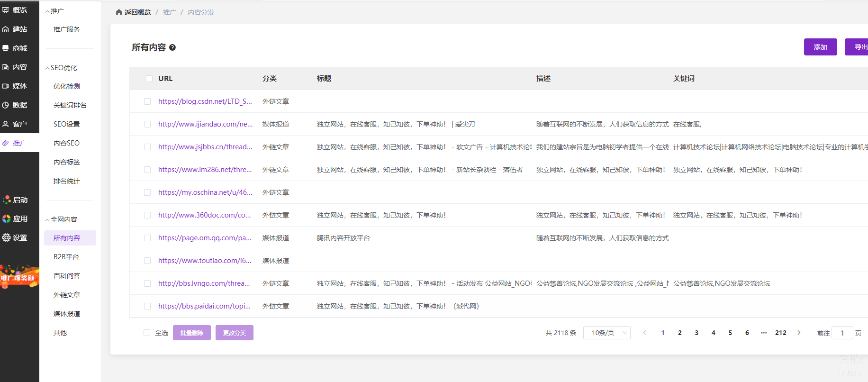Tick the 全选 select-all checkbox

coord(147,333)
